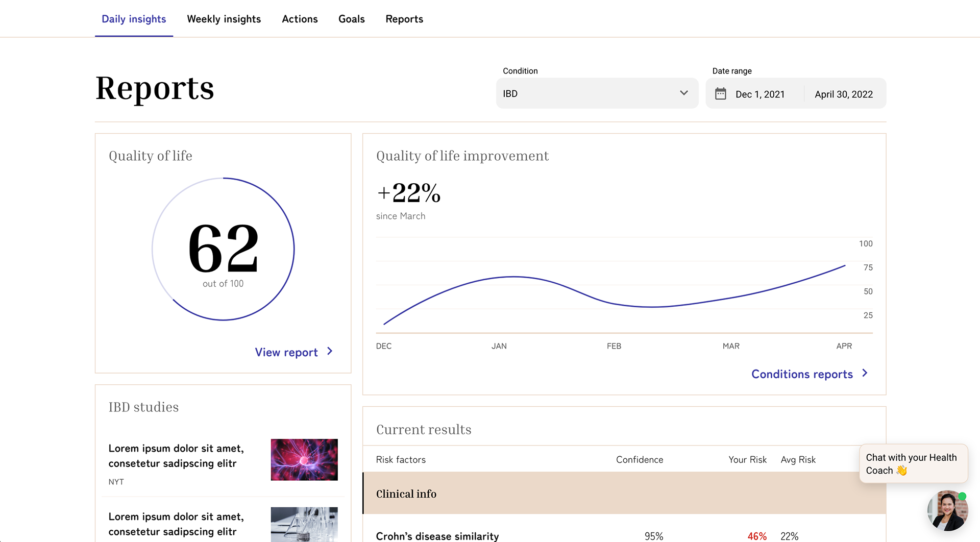
Task: Switch to the Weekly insights tab
Action: (x=224, y=19)
